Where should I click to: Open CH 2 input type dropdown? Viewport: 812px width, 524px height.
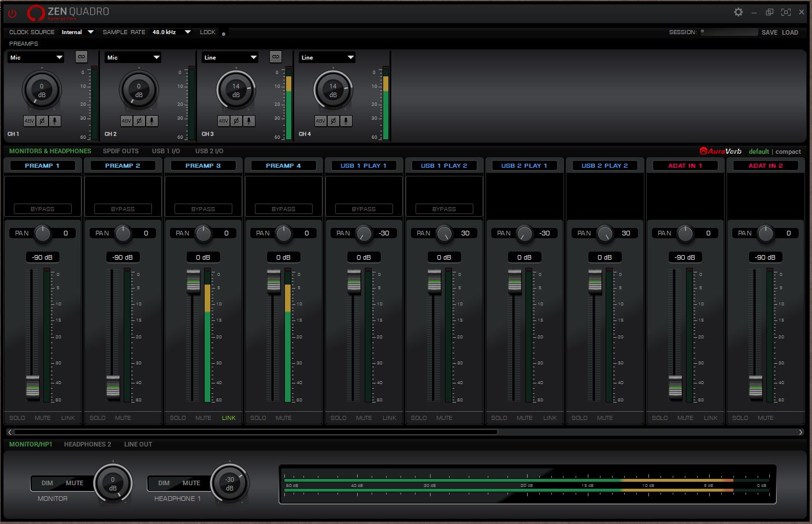point(133,57)
